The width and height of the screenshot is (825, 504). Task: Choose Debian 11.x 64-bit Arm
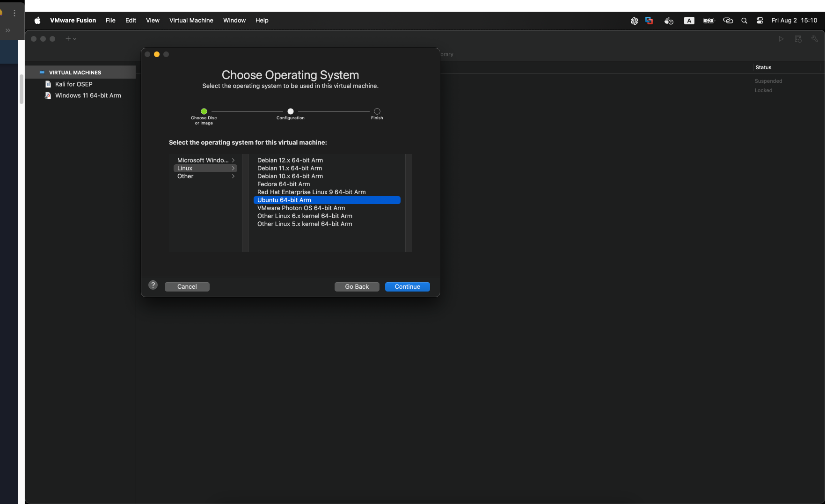click(327, 168)
